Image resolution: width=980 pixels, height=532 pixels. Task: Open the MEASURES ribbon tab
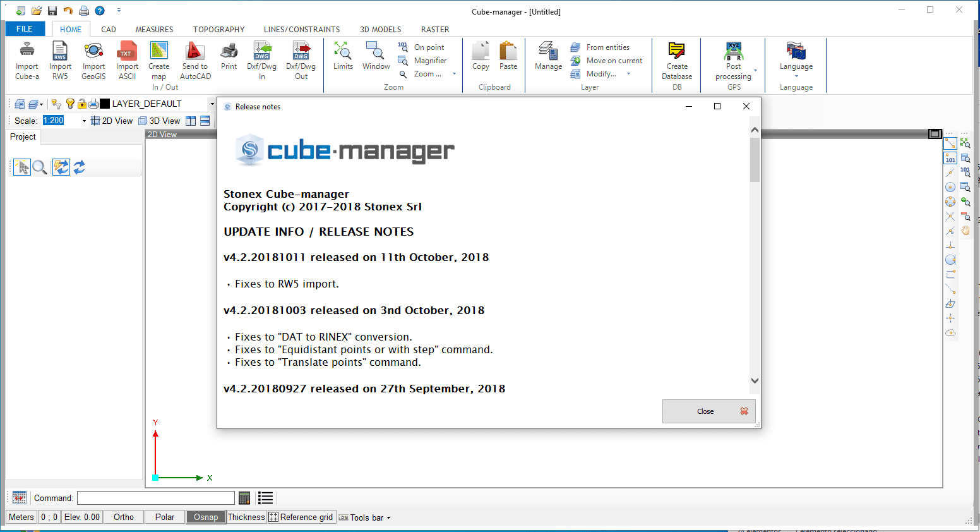[x=154, y=30]
